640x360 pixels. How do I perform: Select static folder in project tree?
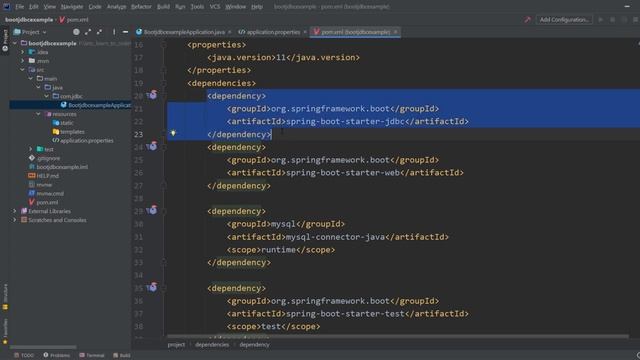tap(63, 123)
